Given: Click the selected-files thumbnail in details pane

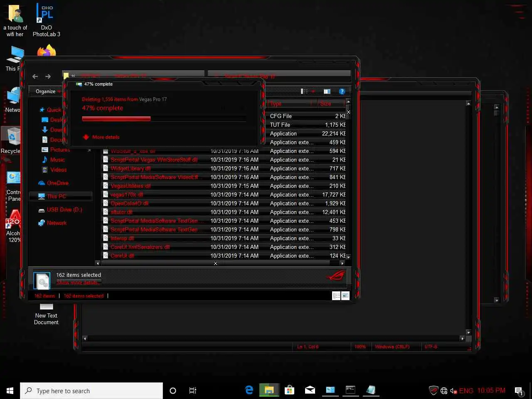Looking at the screenshot, I should (x=42, y=281).
